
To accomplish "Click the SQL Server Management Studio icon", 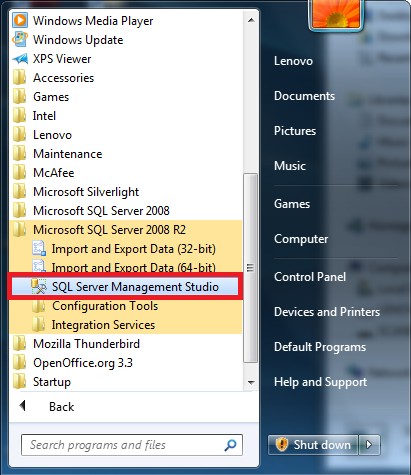I will (x=39, y=287).
